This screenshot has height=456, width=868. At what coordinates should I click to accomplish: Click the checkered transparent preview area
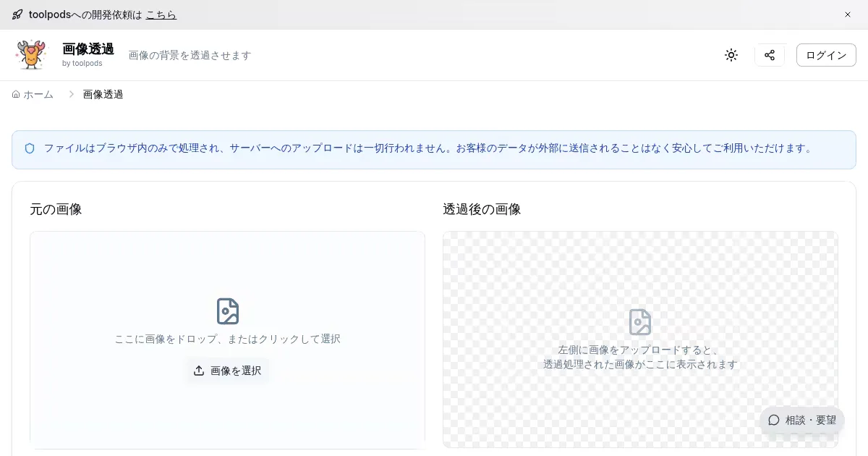[x=640, y=275]
